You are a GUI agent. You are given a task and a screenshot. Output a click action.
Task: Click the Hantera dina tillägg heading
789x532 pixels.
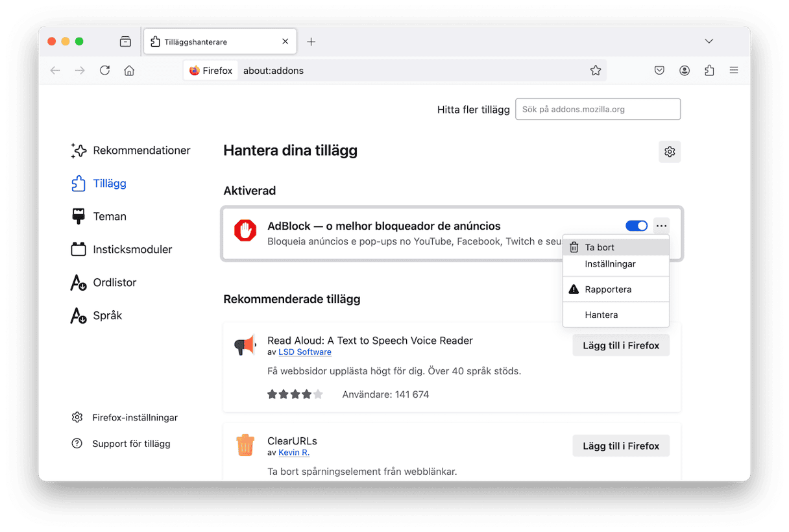tap(290, 151)
